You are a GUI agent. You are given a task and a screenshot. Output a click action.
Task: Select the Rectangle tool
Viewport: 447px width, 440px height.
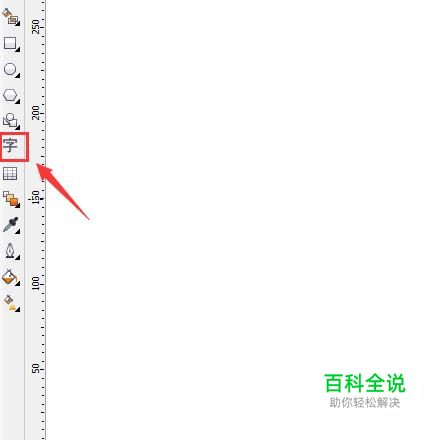[x=10, y=43]
